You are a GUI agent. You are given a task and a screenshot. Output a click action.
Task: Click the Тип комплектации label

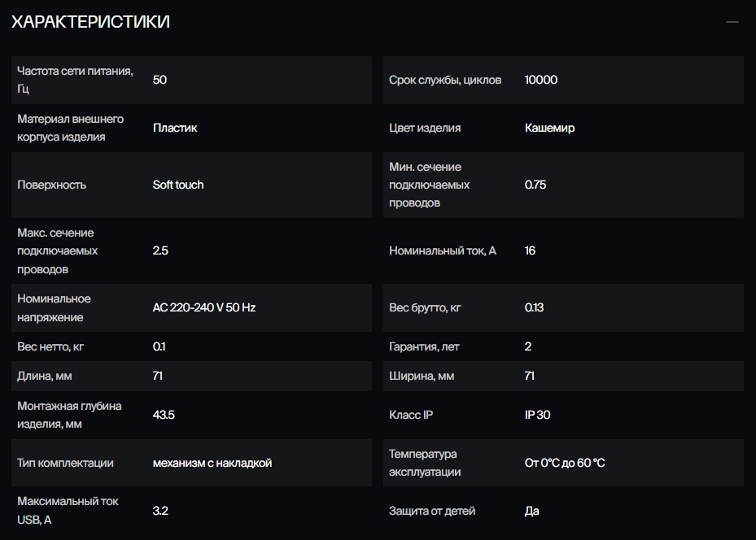pos(65,463)
